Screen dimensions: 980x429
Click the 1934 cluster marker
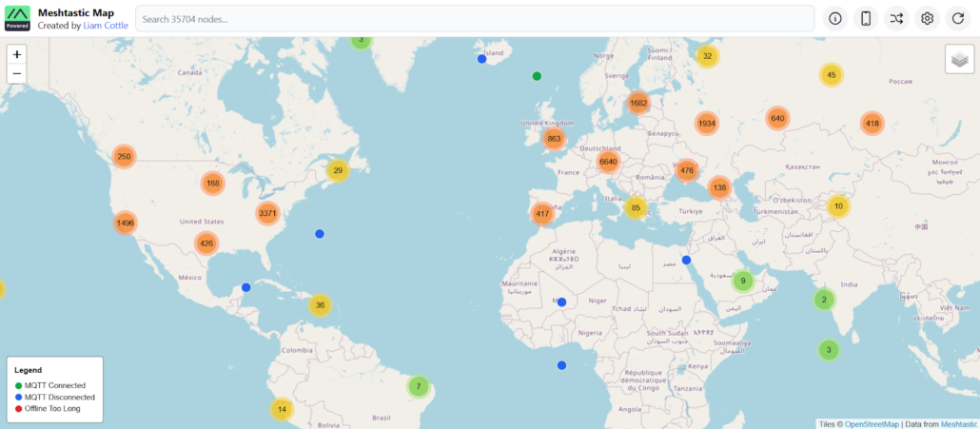(x=706, y=124)
